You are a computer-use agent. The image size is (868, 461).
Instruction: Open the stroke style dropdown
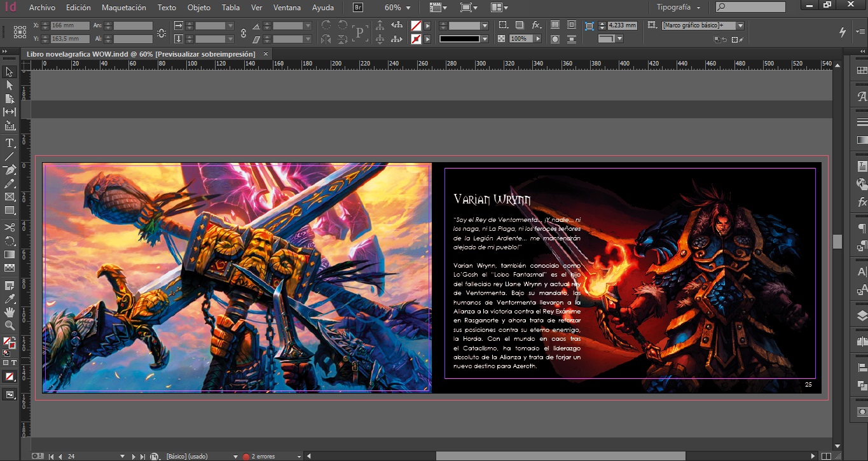click(x=485, y=39)
